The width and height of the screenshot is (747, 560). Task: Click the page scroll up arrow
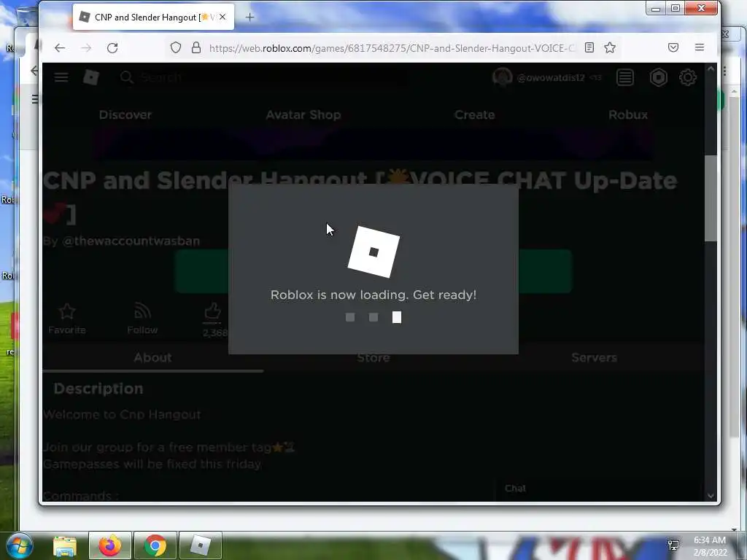[711, 69]
